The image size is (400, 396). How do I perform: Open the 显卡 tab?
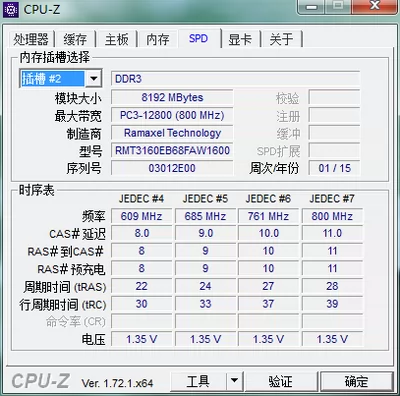pos(240,39)
